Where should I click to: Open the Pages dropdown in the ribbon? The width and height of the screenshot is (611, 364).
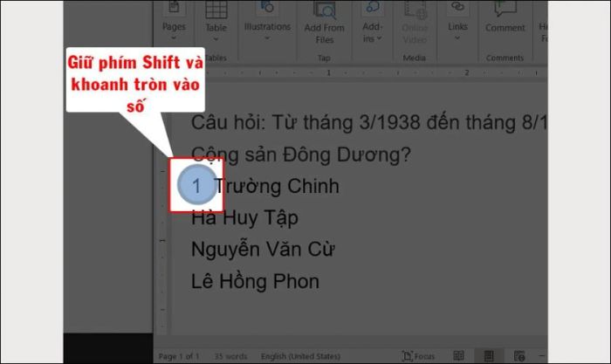point(174,22)
